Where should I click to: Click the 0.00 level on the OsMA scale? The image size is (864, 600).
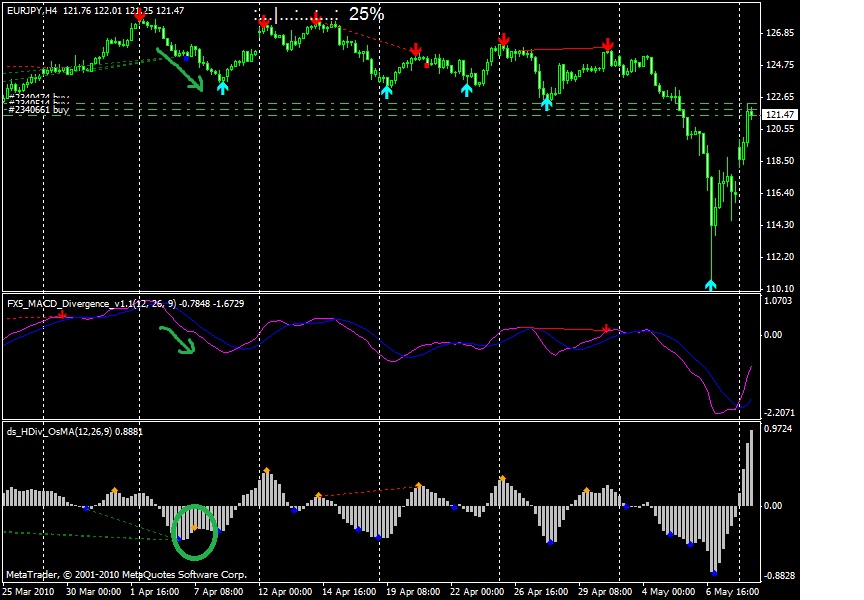click(773, 505)
